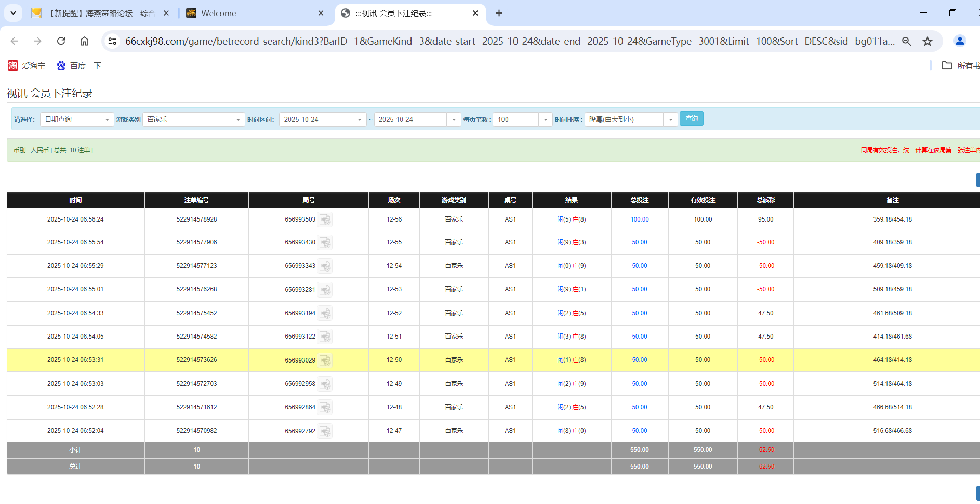Viewport: 980px width, 504px height.
Task: Reload the current page
Action: pyautogui.click(x=61, y=41)
